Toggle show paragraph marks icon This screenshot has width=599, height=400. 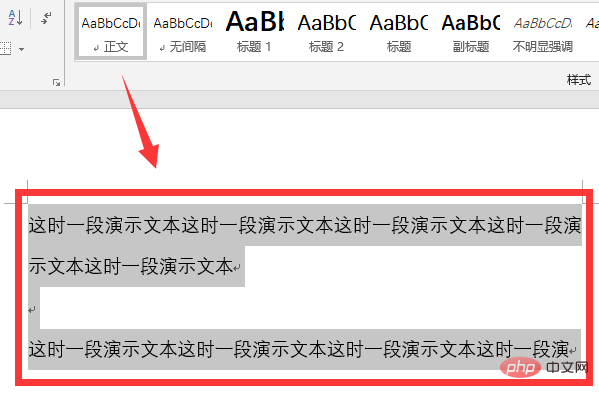point(46,18)
